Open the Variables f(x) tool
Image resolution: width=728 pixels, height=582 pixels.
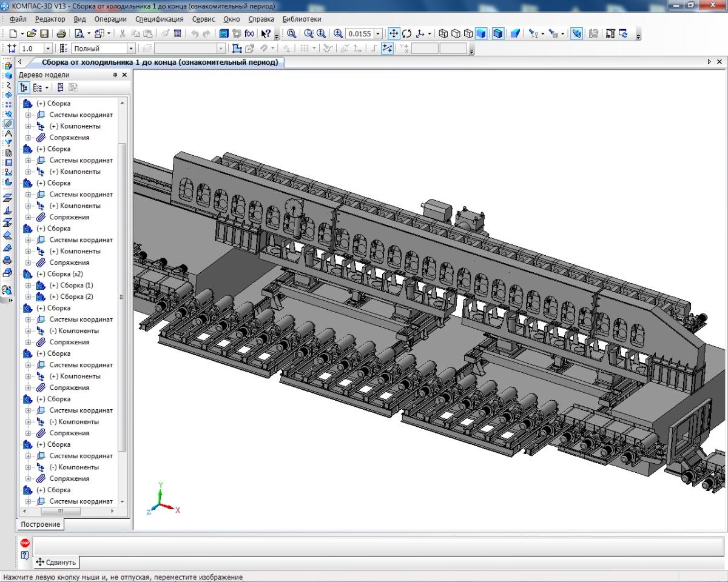pyautogui.click(x=249, y=34)
